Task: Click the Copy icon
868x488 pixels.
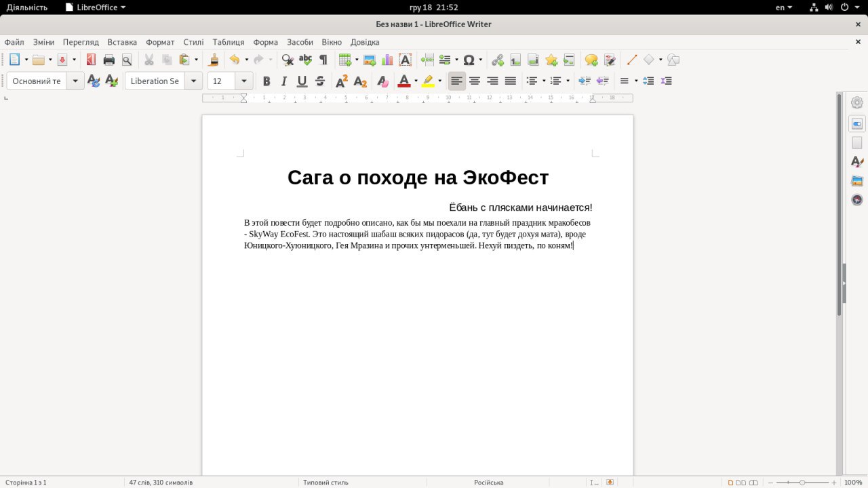Action: click(167, 60)
